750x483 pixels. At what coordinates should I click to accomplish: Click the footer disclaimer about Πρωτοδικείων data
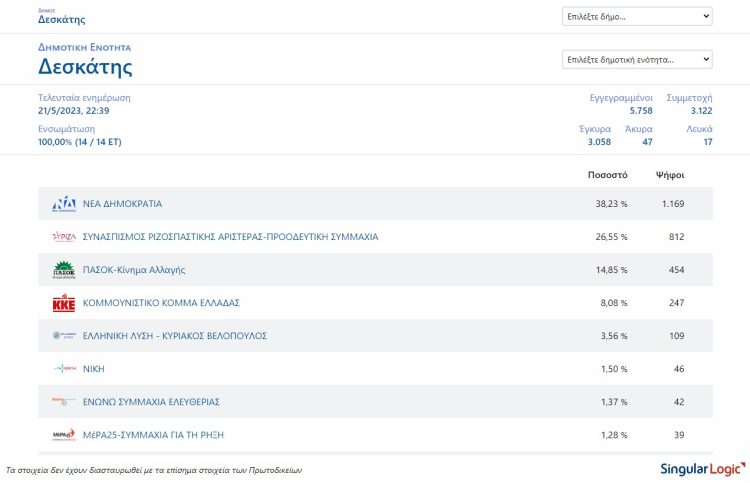coord(154,470)
